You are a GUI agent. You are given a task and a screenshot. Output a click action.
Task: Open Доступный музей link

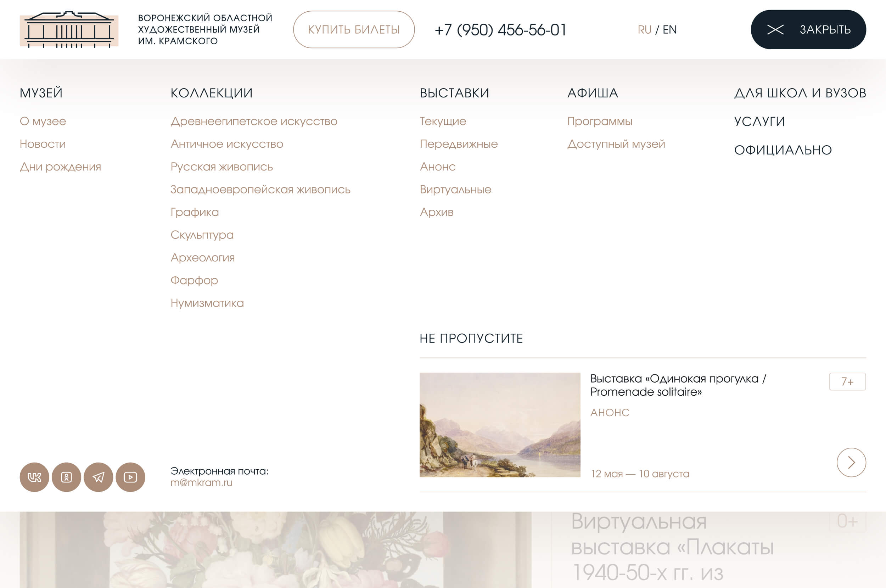click(616, 144)
